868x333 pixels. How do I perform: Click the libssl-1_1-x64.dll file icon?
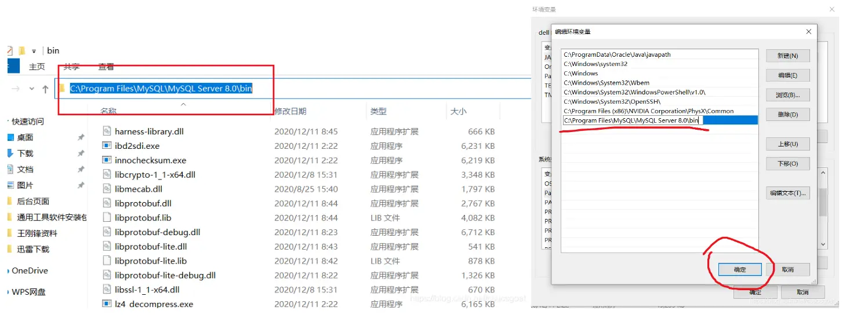106,290
